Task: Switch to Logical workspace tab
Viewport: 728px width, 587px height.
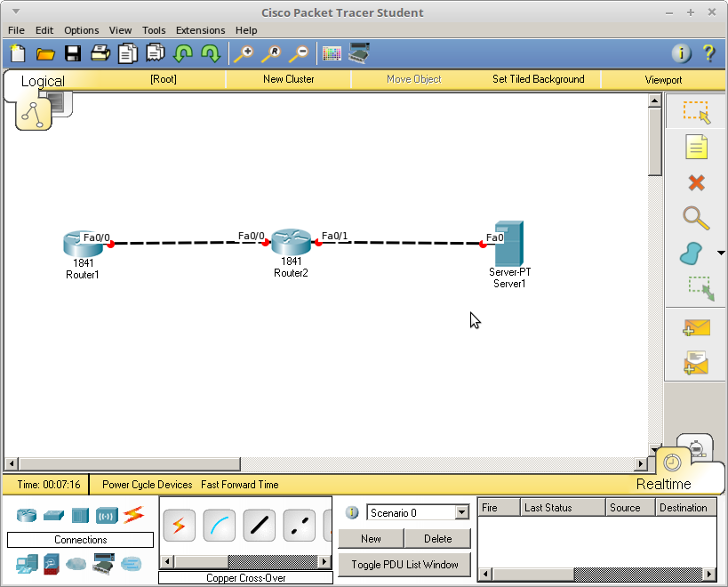Action: (x=43, y=81)
